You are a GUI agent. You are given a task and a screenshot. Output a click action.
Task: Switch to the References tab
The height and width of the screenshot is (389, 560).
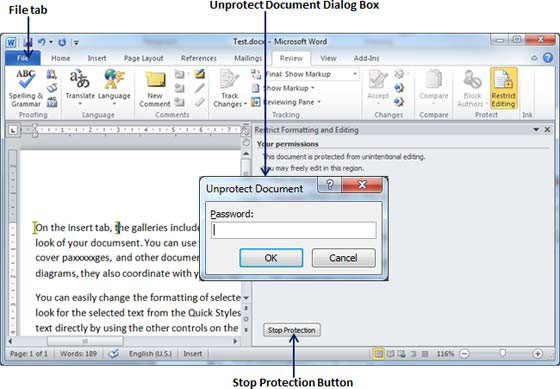(x=199, y=58)
